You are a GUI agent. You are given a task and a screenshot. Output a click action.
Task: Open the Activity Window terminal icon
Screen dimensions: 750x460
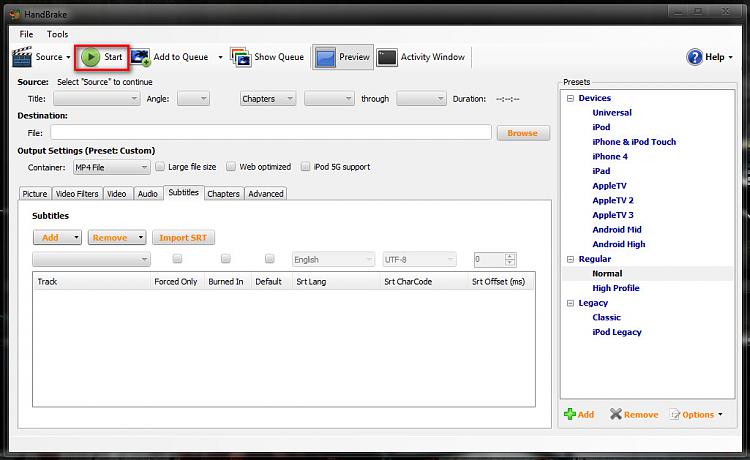[386, 57]
